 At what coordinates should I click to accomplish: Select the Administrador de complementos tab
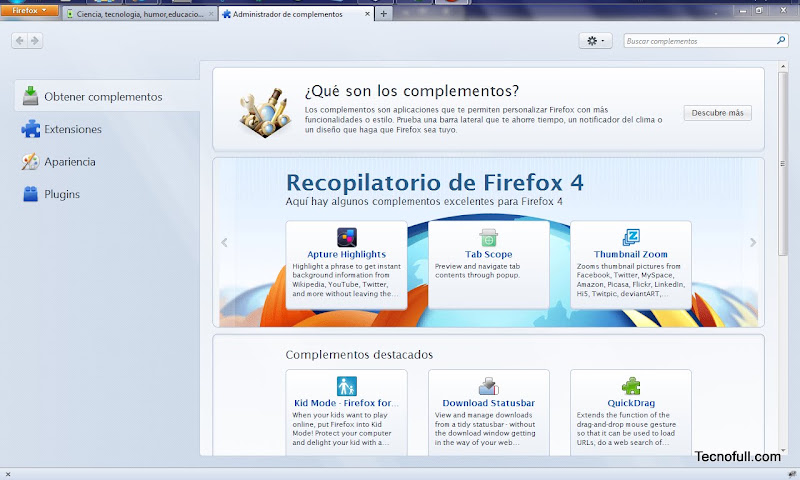296,14
